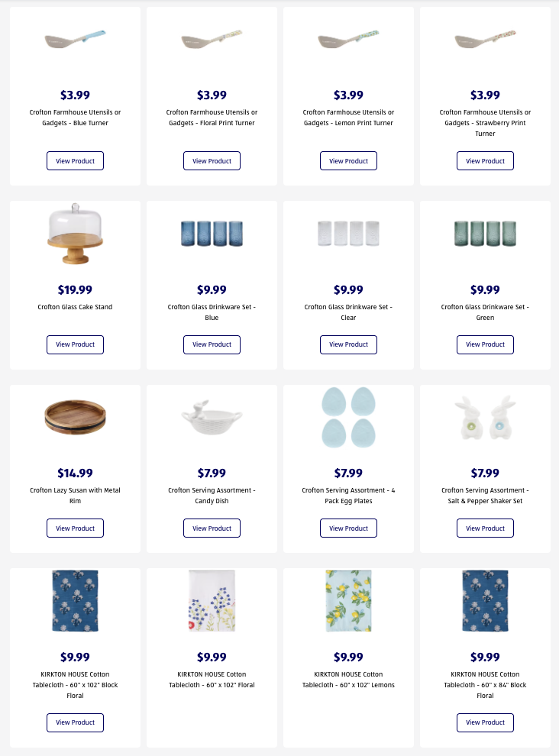Click the $19.99 cake stand price

[75, 290]
